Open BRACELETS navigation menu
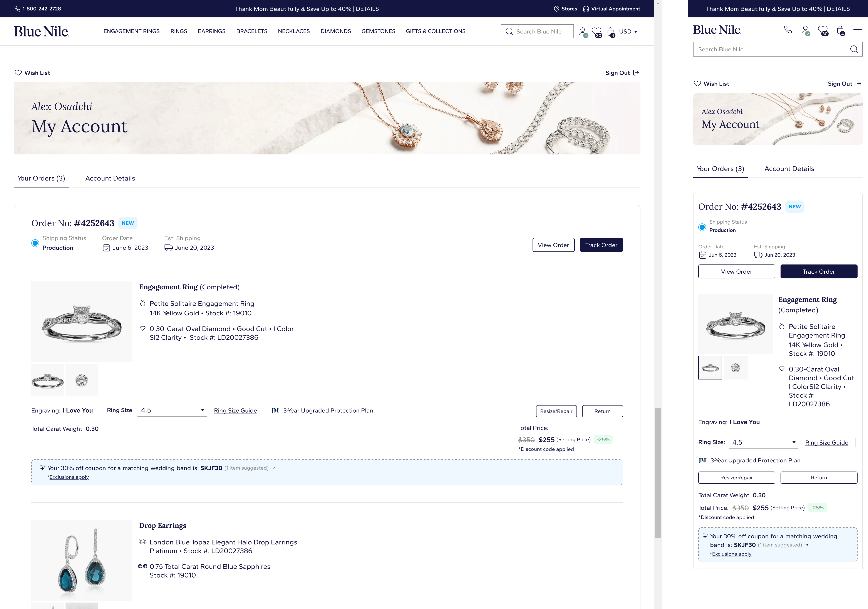Viewport: 868px width, 609px height. [x=252, y=31]
